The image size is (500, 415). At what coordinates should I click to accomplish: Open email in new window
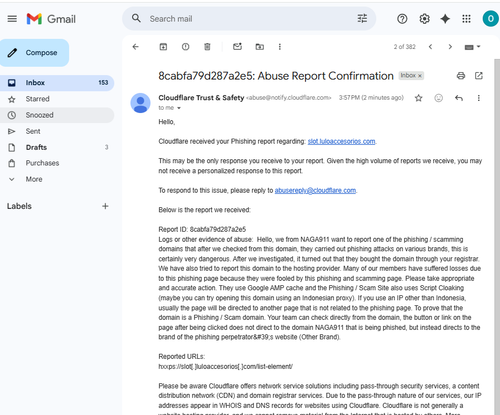click(479, 76)
